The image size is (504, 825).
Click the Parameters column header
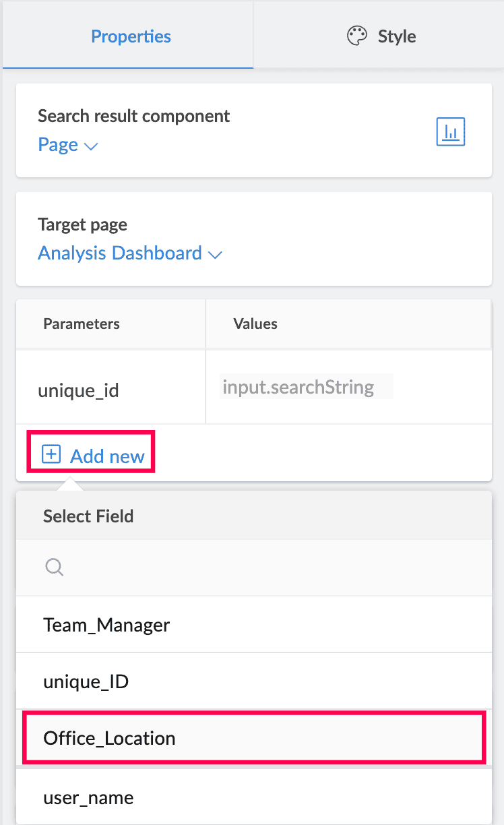[82, 324]
